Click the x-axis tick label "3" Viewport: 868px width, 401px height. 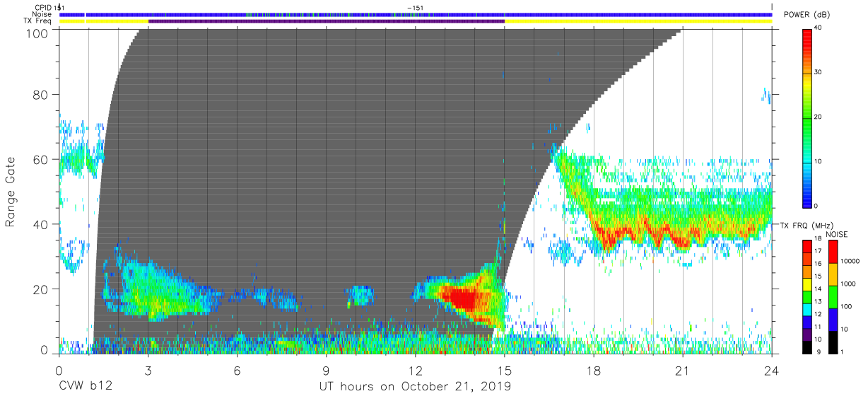pos(148,371)
